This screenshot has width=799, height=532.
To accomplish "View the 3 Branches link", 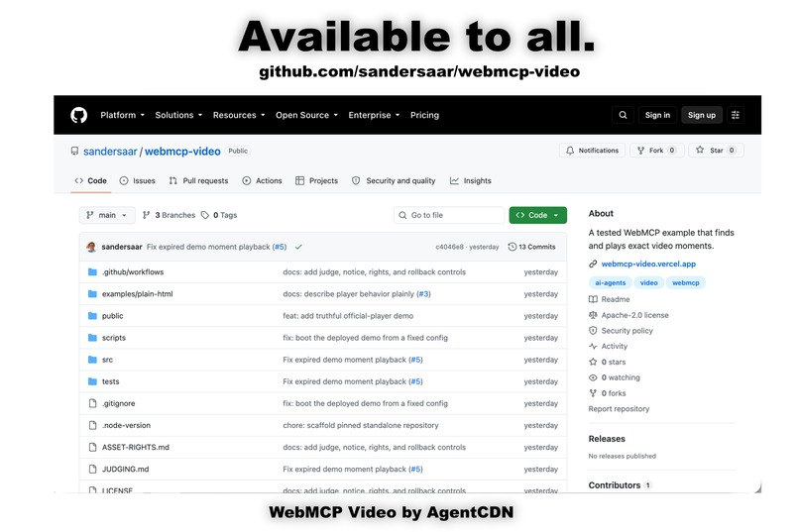I will (170, 215).
